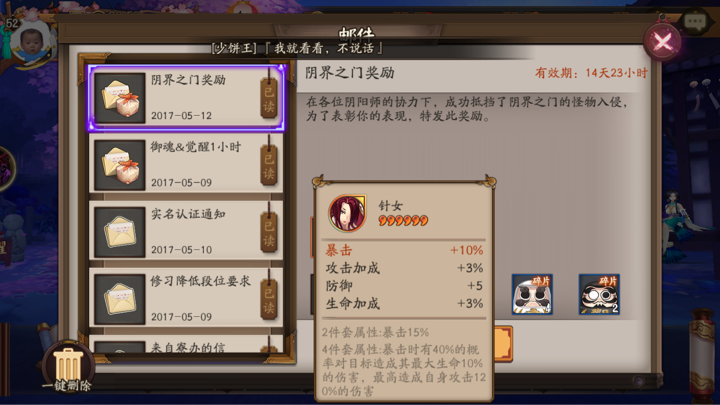The image size is (720, 405).
Task: Select the black daruma fragment reward
Action: click(599, 294)
